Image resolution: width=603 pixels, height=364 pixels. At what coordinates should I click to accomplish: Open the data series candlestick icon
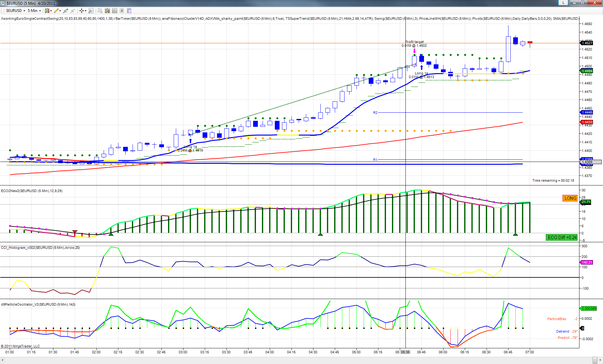pyautogui.click(x=107, y=11)
